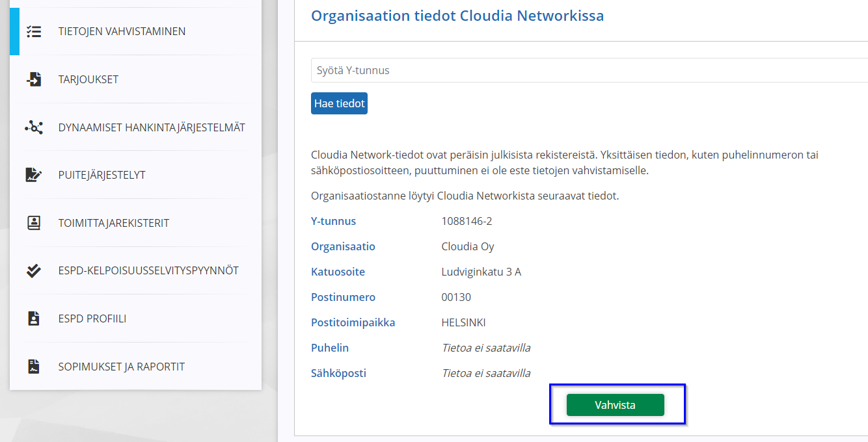Select Toimittajarekisterit in the sidebar
This screenshot has height=442, width=868.
pyautogui.click(x=135, y=223)
